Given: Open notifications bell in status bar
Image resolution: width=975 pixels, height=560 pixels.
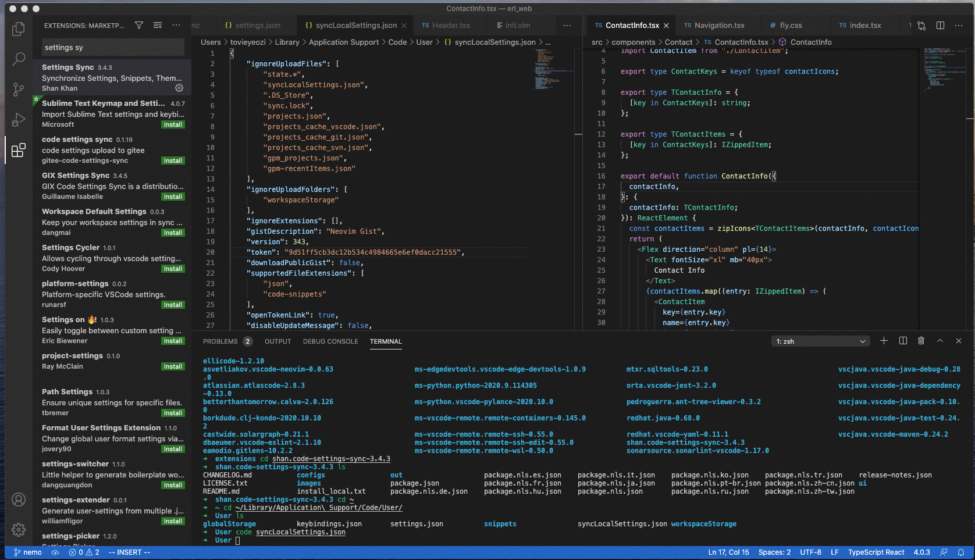Looking at the screenshot, I should point(961,552).
